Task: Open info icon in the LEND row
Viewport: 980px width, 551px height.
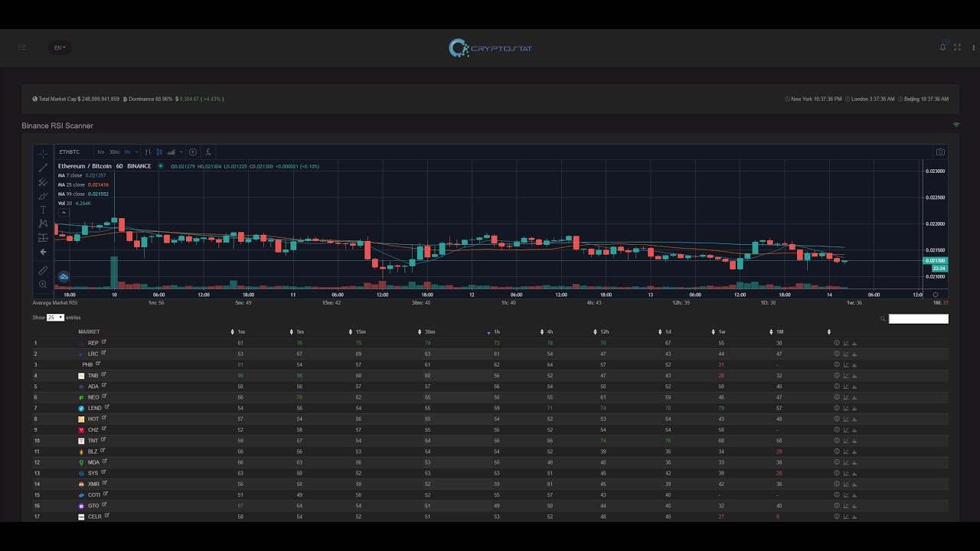Action: [x=837, y=408]
